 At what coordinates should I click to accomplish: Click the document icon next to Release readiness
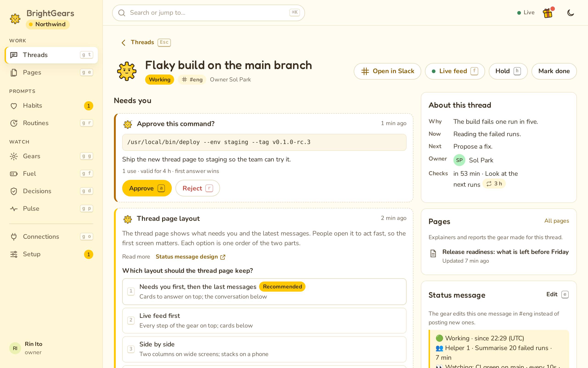[x=433, y=253]
